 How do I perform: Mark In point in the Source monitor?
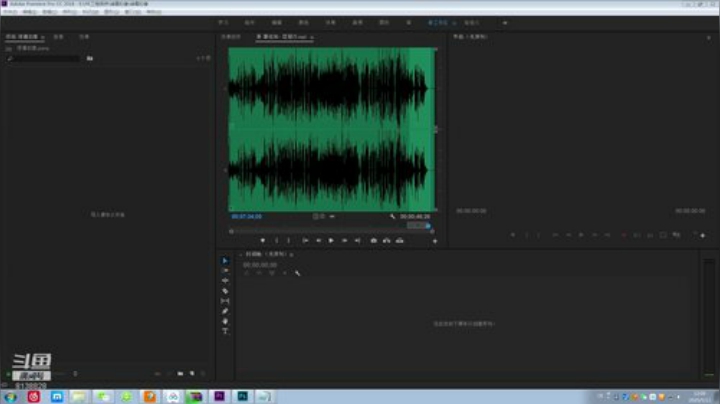click(276, 241)
